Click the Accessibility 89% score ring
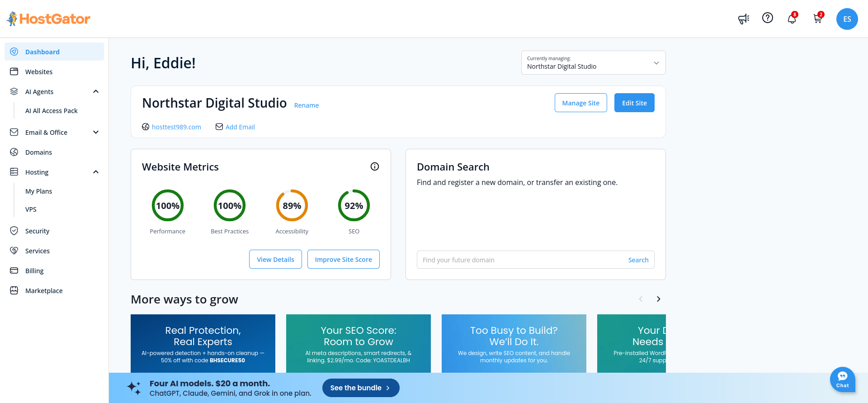 292,205
